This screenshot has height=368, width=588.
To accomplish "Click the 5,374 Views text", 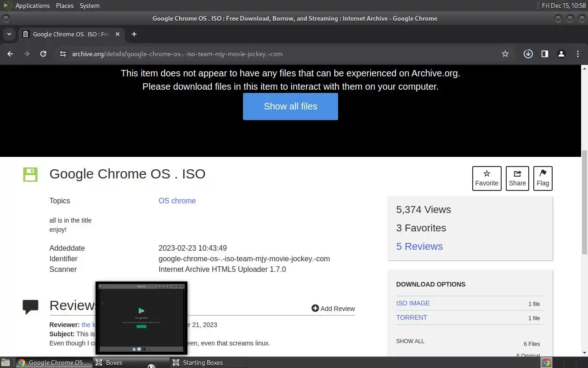I will pos(424,209).
